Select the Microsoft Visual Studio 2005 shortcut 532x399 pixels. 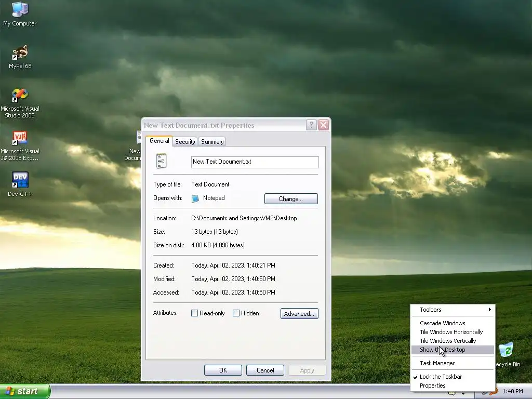coord(20,103)
